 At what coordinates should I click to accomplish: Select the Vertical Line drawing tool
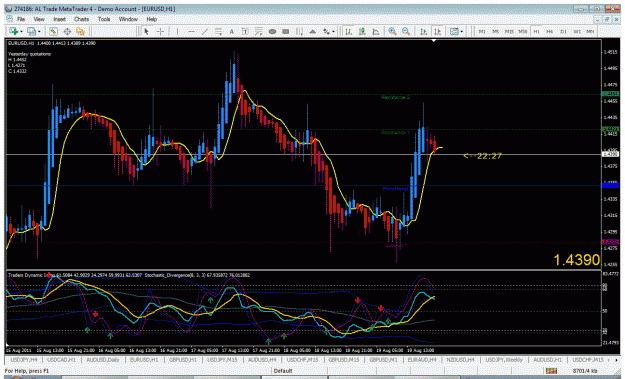(177, 31)
